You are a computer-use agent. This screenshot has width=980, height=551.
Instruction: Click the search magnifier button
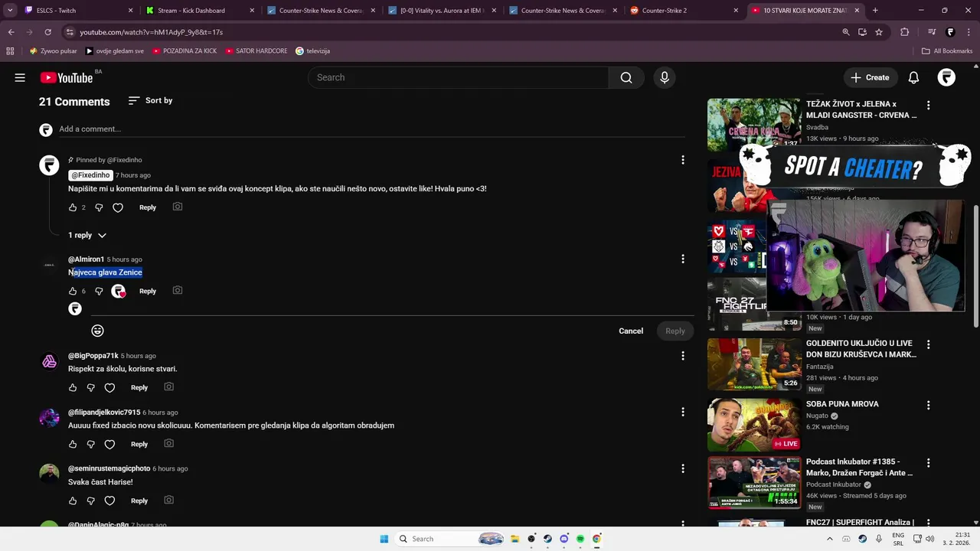pos(626,77)
